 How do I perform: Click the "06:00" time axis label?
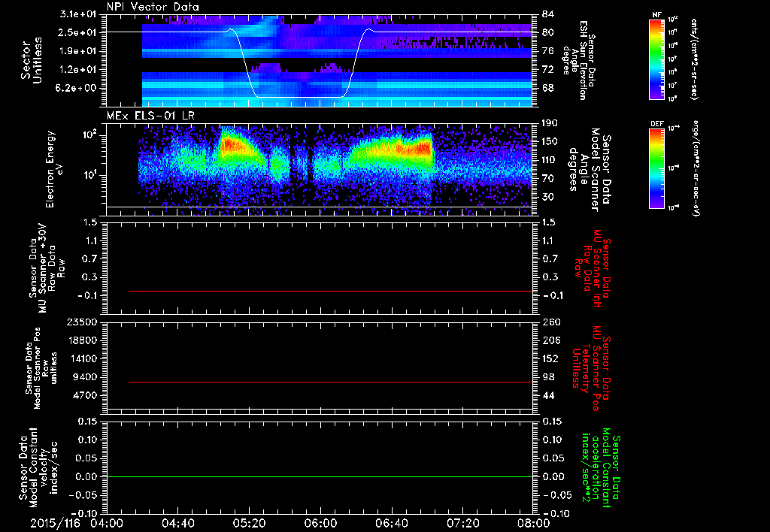pyautogui.click(x=320, y=523)
